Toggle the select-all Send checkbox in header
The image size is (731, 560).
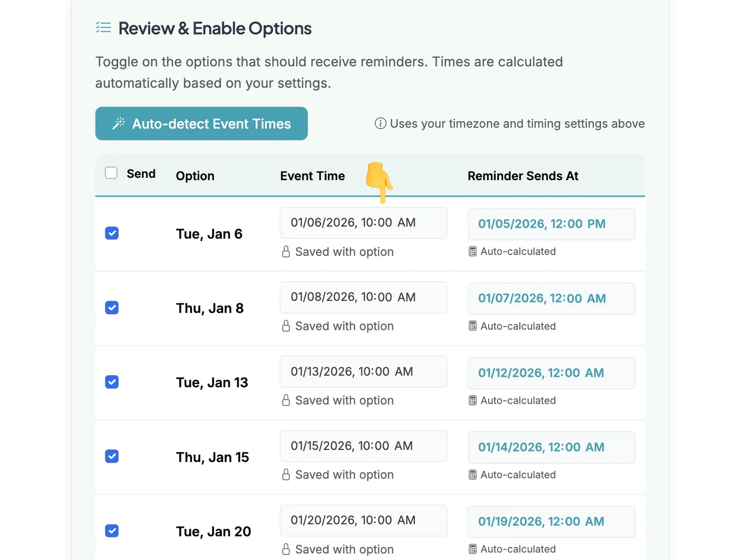tap(111, 173)
